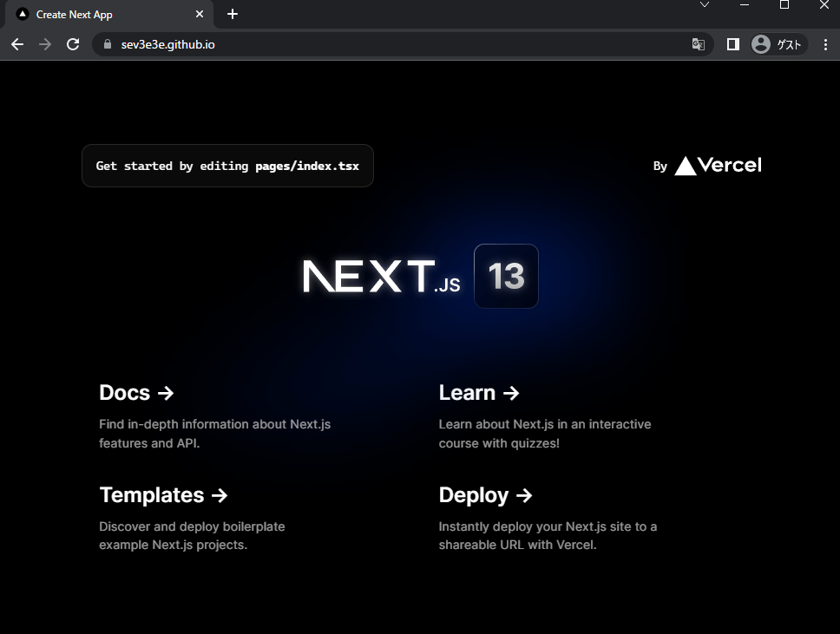Click the Next.js favicon in the tab
The width and height of the screenshot is (840, 634).
coord(23,15)
